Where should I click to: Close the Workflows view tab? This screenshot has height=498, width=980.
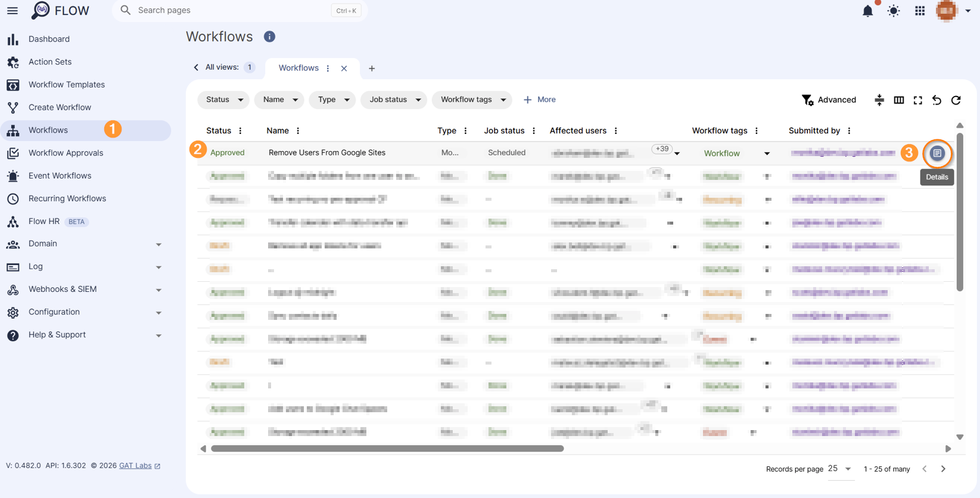344,69
